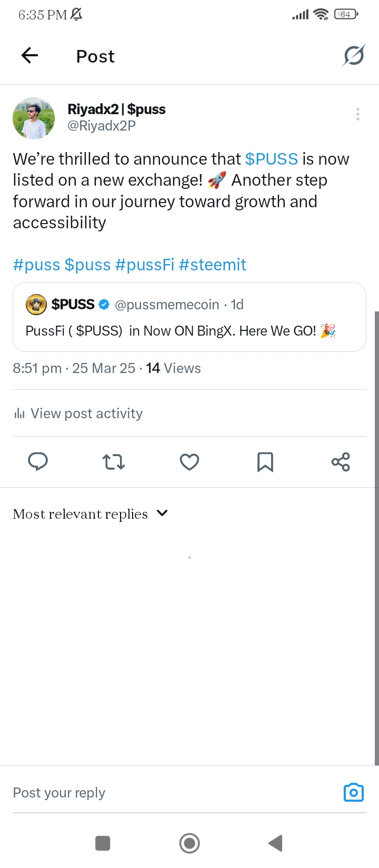The image size is (379, 868).
Task: Focus the Post your reply field
Action: click(174, 792)
